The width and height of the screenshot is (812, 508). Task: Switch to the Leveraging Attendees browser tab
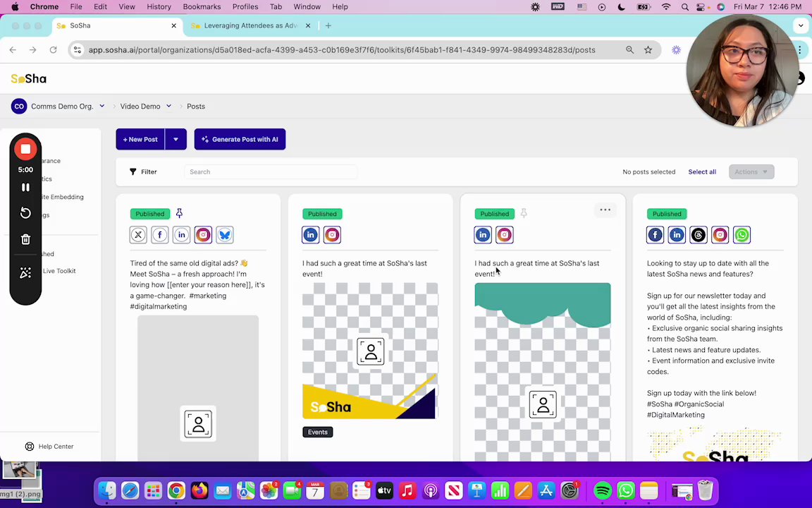[251, 25]
